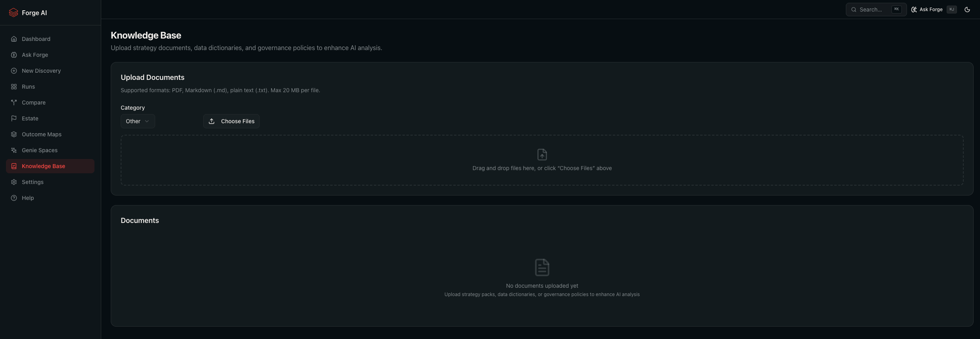
Task: Click the New Discovery plus-circle icon
Action: (14, 71)
